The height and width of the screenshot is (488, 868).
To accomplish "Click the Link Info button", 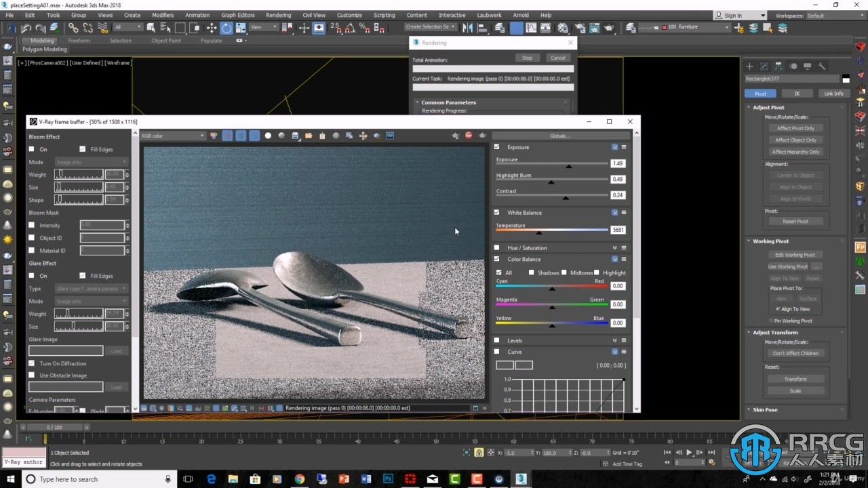I will pyautogui.click(x=833, y=94).
